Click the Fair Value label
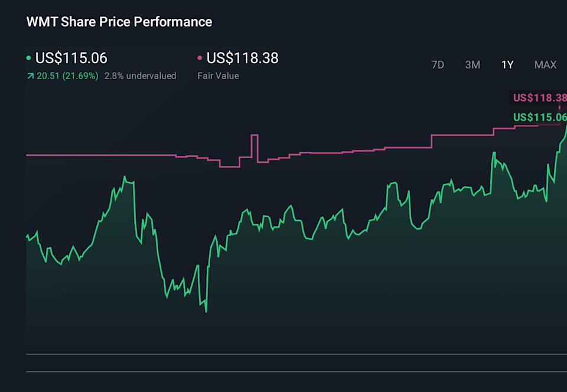Image resolution: width=567 pixels, height=392 pixels. pos(218,76)
